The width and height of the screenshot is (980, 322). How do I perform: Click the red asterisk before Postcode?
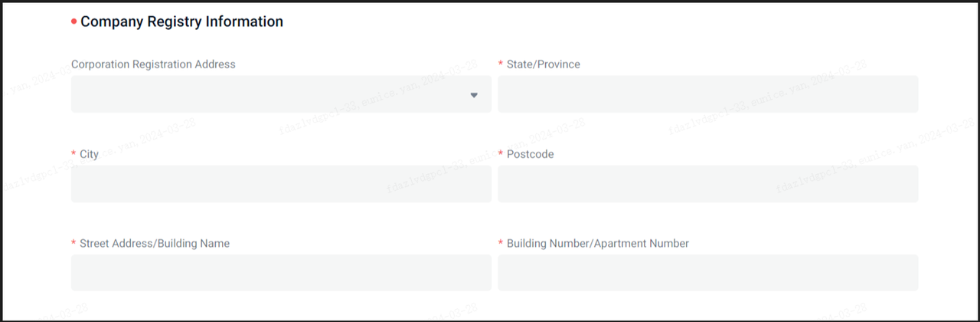[501, 155]
